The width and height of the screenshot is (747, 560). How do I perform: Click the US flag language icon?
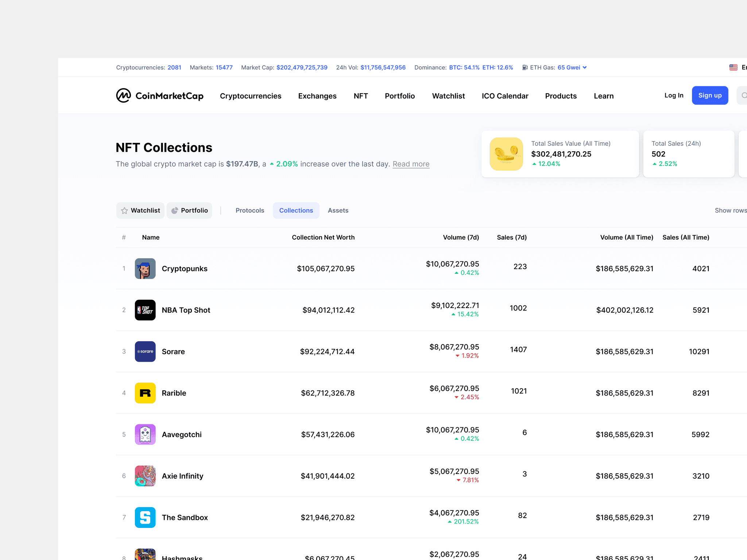(733, 67)
